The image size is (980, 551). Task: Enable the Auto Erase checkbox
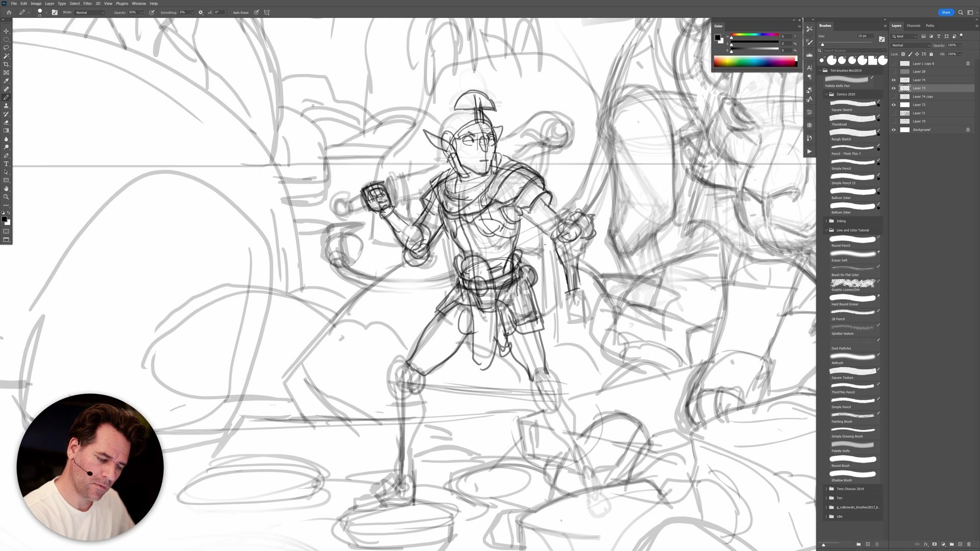pos(230,12)
